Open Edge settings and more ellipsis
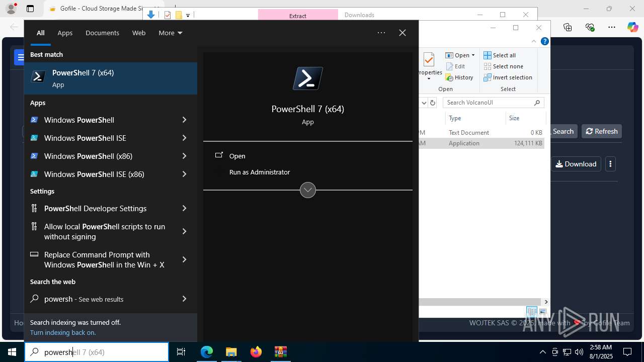This screenshot has width=644, height=362. [611, 27]
